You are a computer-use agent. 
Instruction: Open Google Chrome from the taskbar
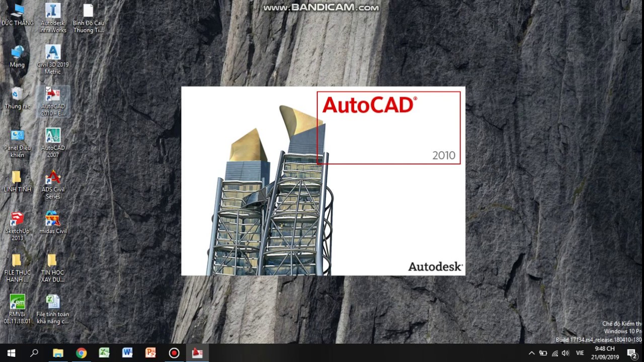81,353
